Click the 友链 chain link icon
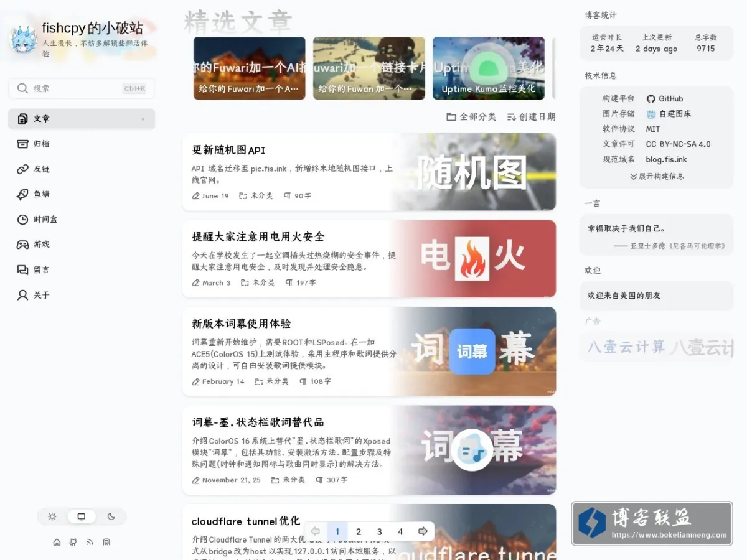 coord(22,169)
